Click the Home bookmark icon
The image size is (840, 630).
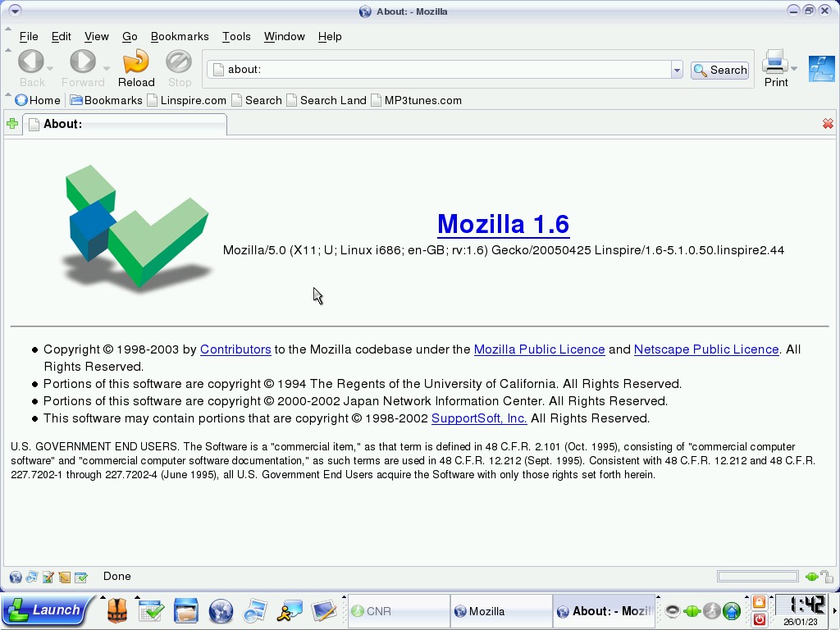tap(21, 100)
